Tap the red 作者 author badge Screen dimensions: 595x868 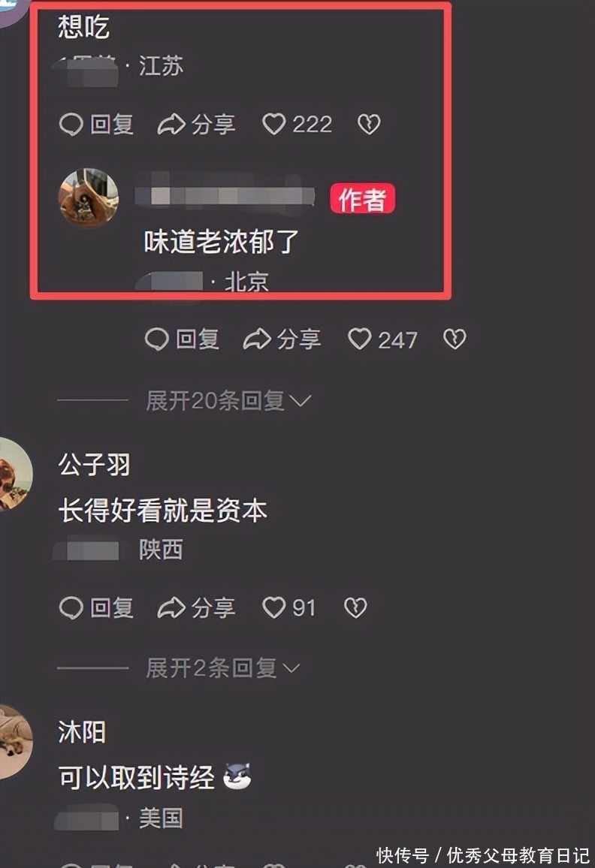(363, 199)
